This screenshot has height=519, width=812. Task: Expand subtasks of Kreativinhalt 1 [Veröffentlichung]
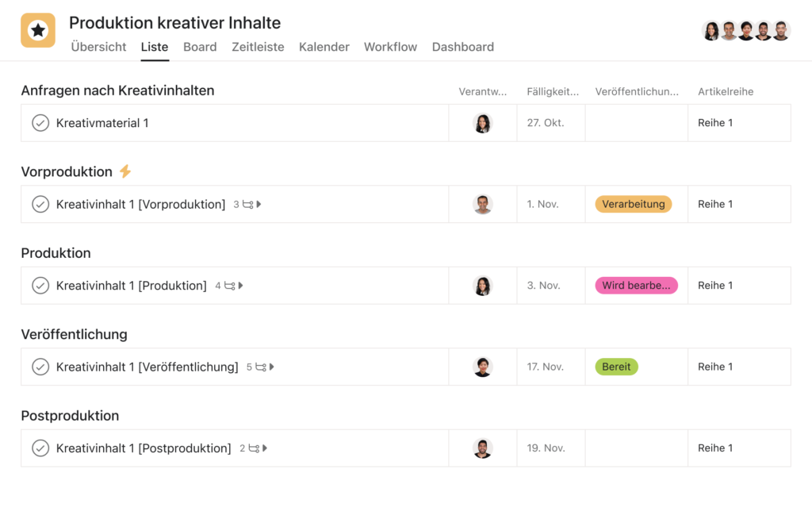[x=272, y=367]
